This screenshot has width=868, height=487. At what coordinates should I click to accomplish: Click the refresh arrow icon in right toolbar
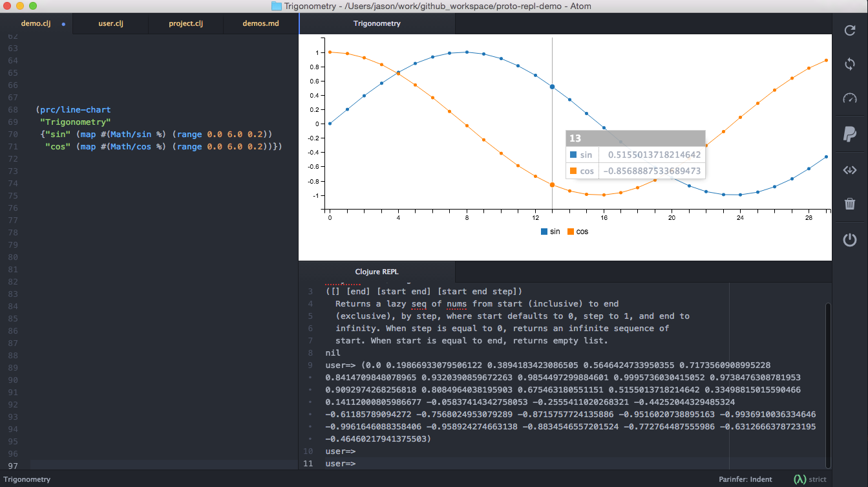[x=850, y=30]
